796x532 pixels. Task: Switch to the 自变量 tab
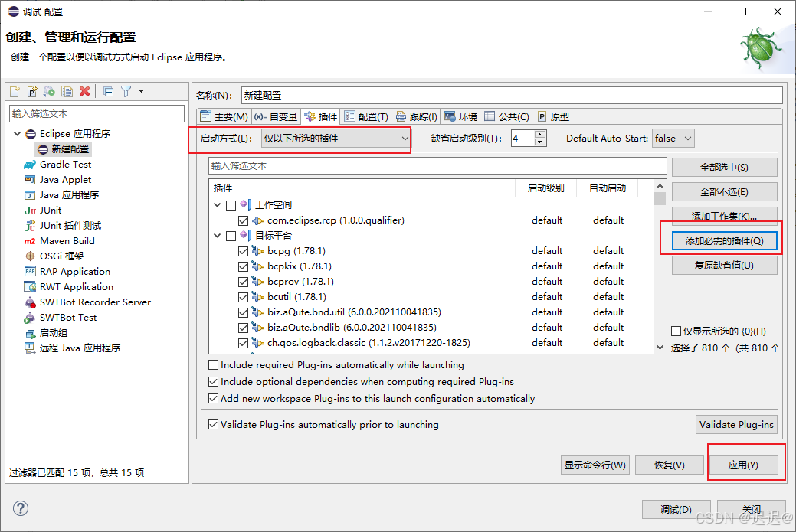click(x=276, y=116)
